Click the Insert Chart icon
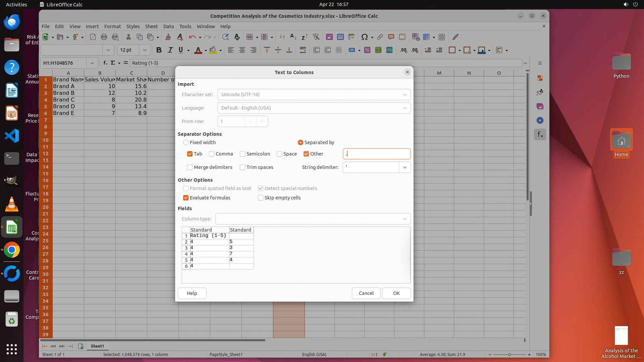Viewport: 644px width, 362px height. click(340, 37)
